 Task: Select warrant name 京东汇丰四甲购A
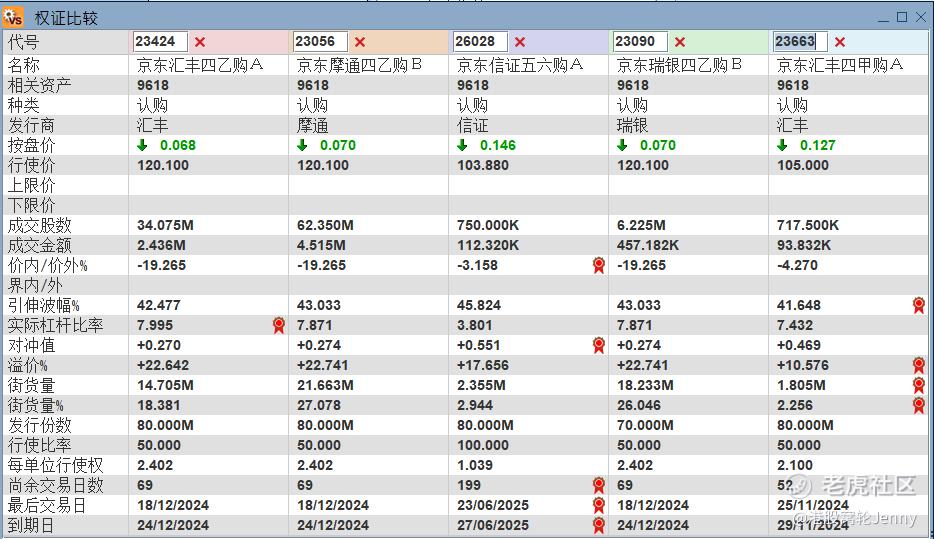(839, 64)
